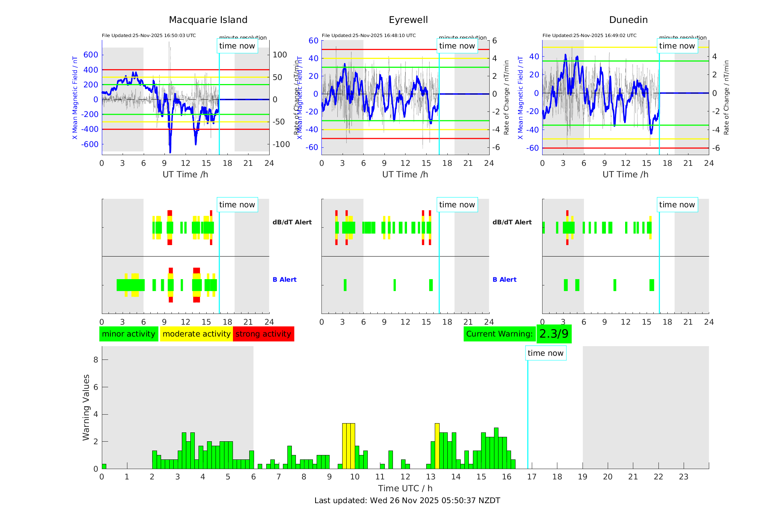
Task: Click the Macquarie Island chart title
Action: coord(208,20)
